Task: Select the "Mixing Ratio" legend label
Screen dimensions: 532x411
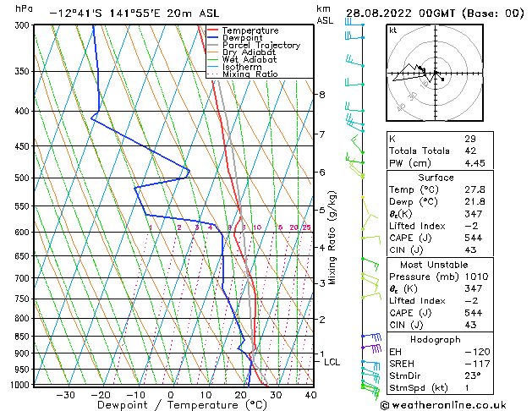Action: (250, 74)
